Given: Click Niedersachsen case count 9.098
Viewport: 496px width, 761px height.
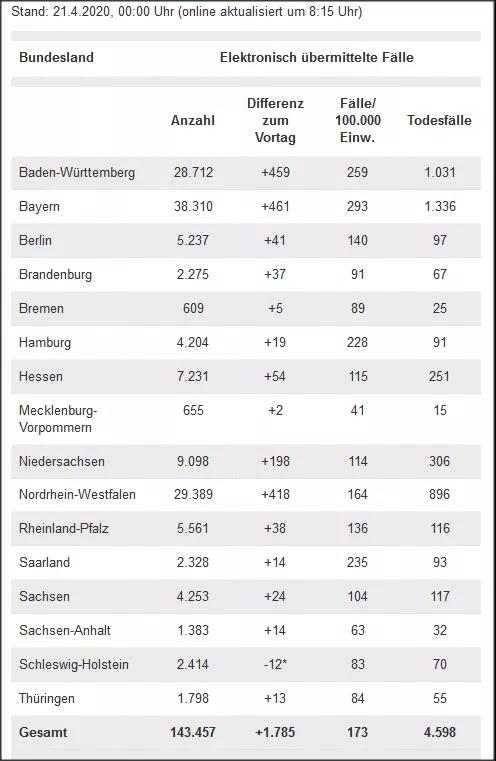Looking at the screenshot, I should click(193, 461).
